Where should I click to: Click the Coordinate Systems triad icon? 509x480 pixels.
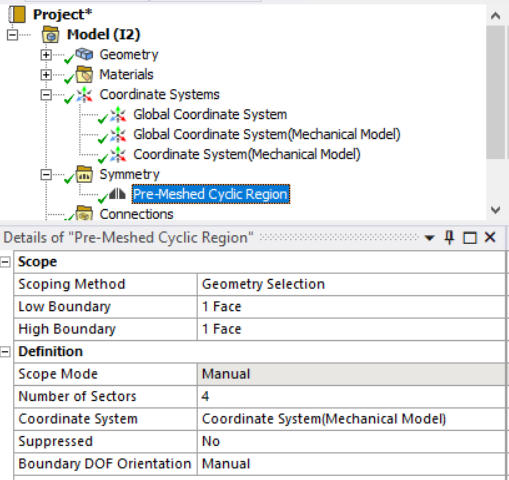click(x=84, y=94)
